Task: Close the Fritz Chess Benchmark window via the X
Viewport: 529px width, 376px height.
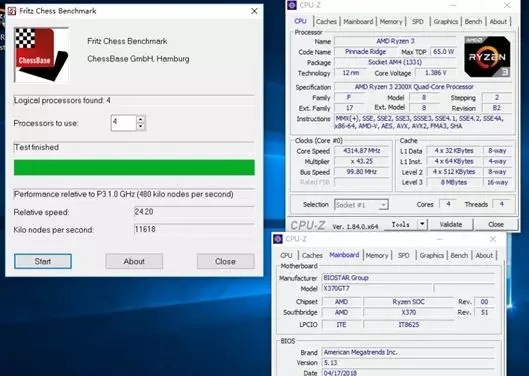Action: point(254,11)
